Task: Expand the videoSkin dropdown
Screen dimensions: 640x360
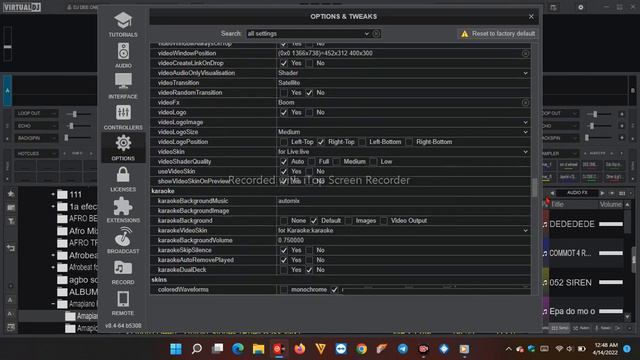Action: coord(525,152)
